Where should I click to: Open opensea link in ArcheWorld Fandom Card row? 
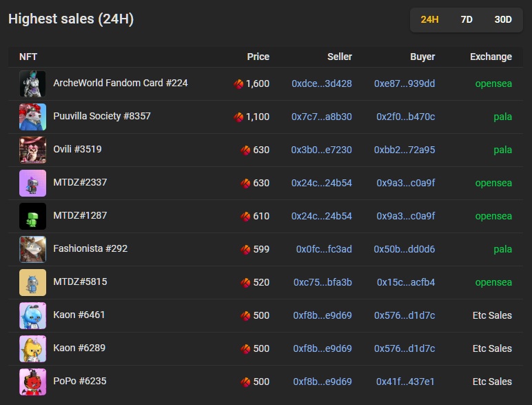click(x=493, y=83)
